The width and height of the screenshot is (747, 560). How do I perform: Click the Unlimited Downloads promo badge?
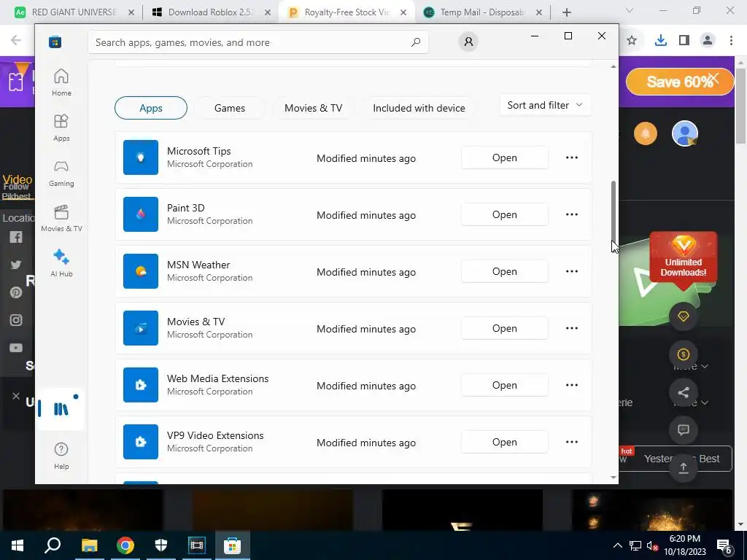pos(683,260)
